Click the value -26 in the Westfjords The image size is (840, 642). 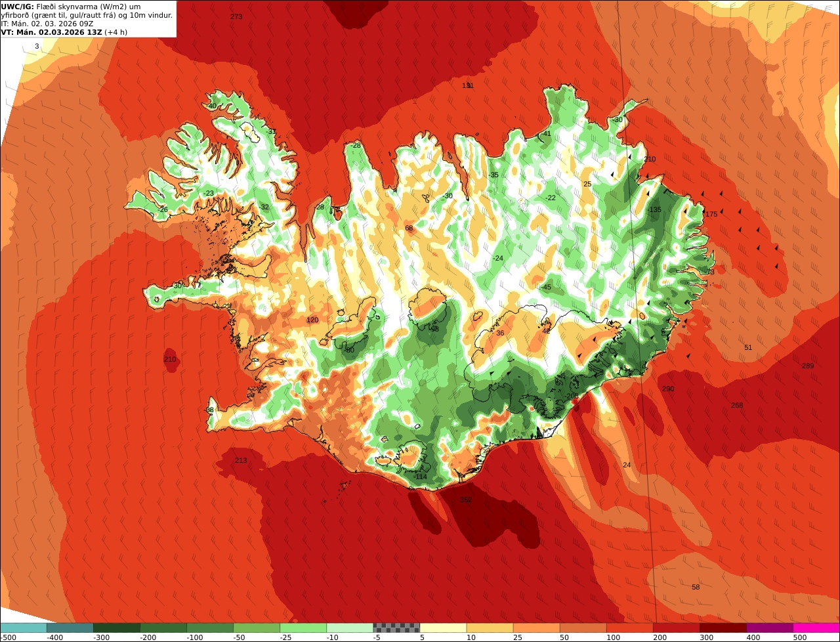[163, 210]
